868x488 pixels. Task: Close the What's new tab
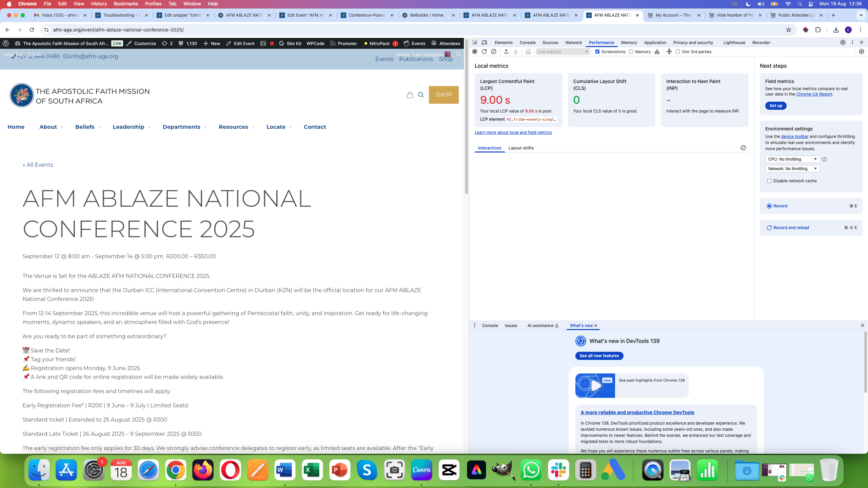click(x=595, y=326)
